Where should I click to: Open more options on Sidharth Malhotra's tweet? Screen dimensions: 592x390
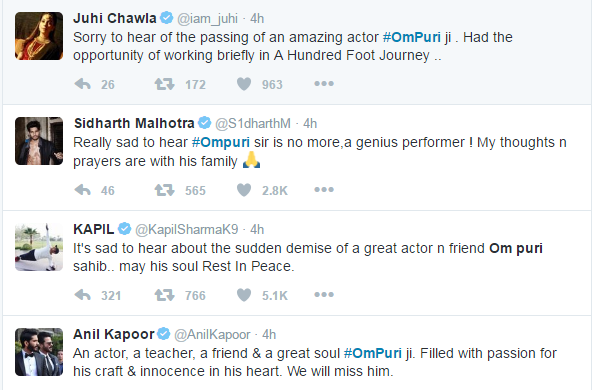(x=324, y=189)
